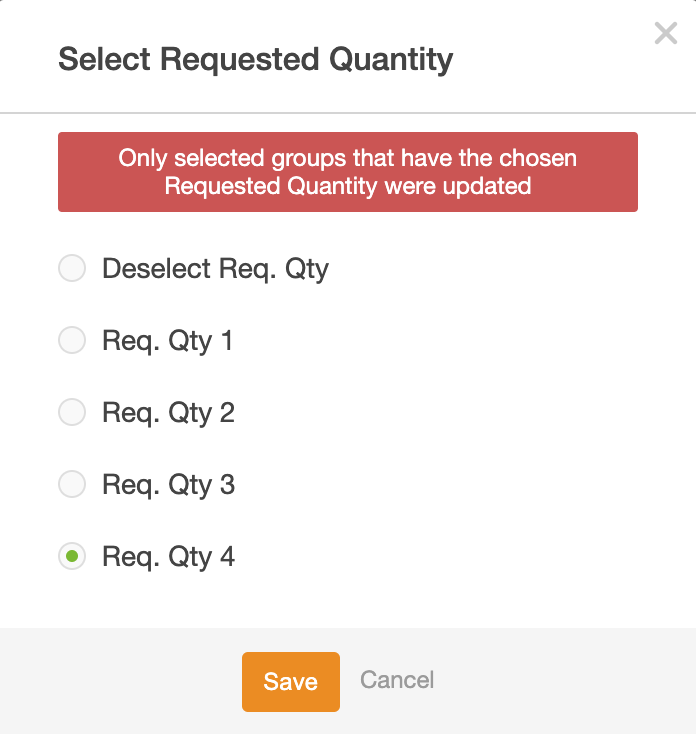Screen dimensions: 696x734
Task: Click the "Deselect Req. Qty" label text
Action: click(x=215, y=269)
